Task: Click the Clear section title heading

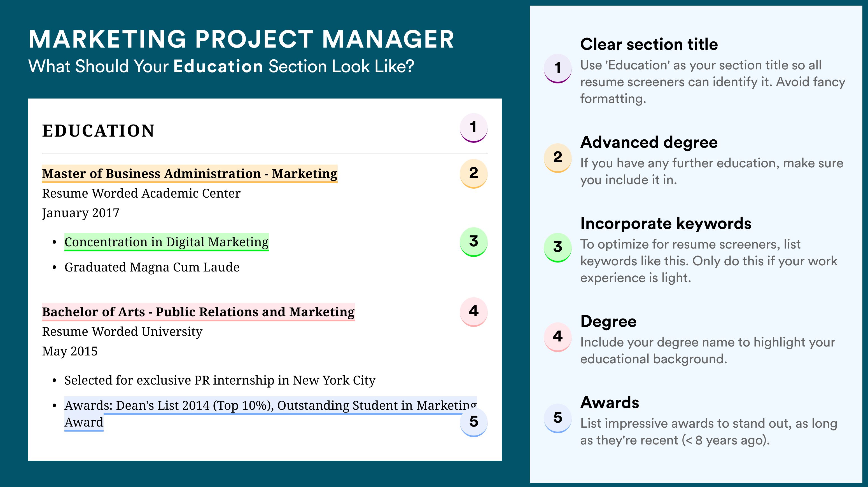Action: click(x=649, y=44)
